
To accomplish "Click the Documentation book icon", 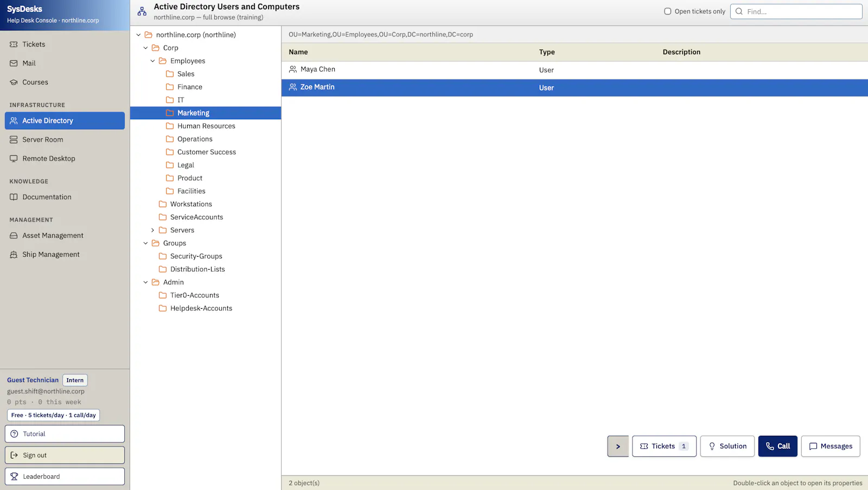I will (14, 197).
